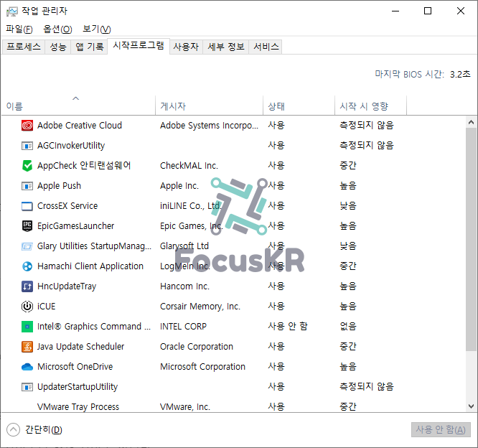
Task: Click the scrollbar up arrow
Action: click(x=471, y=122)
